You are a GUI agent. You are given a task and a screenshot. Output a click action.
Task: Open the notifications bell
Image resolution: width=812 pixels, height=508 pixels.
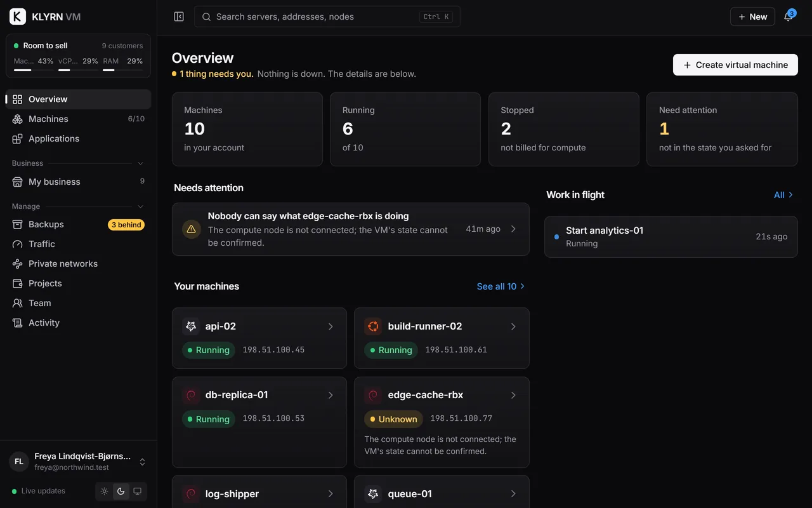[789, 17]
